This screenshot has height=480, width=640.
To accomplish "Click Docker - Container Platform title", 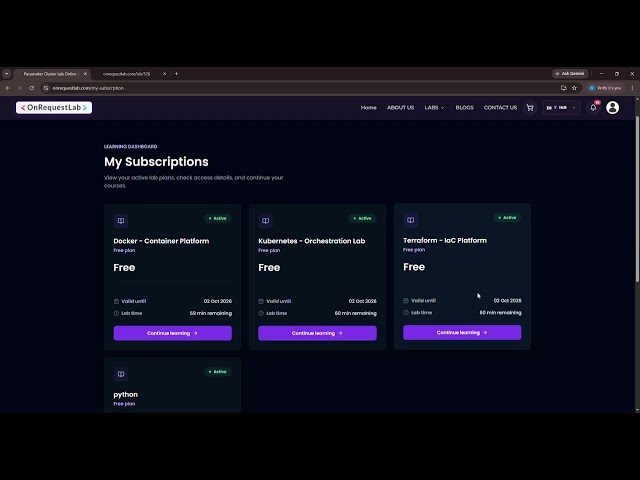I will pyautogui.click(x=161, y=241).
